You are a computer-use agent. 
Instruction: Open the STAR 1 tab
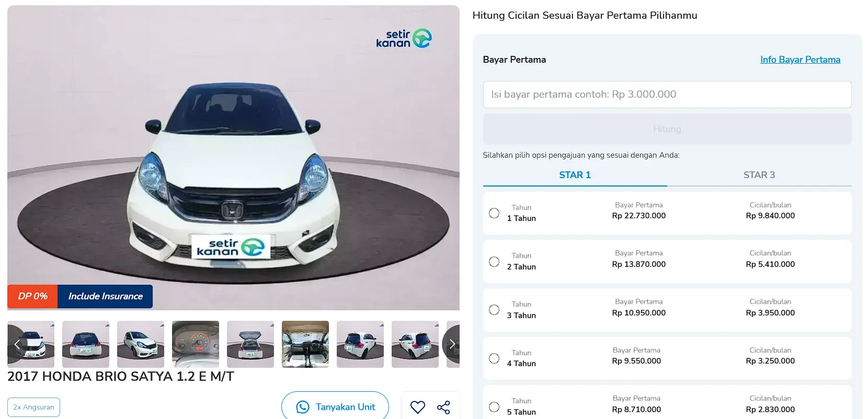click(x=575, y=175)
